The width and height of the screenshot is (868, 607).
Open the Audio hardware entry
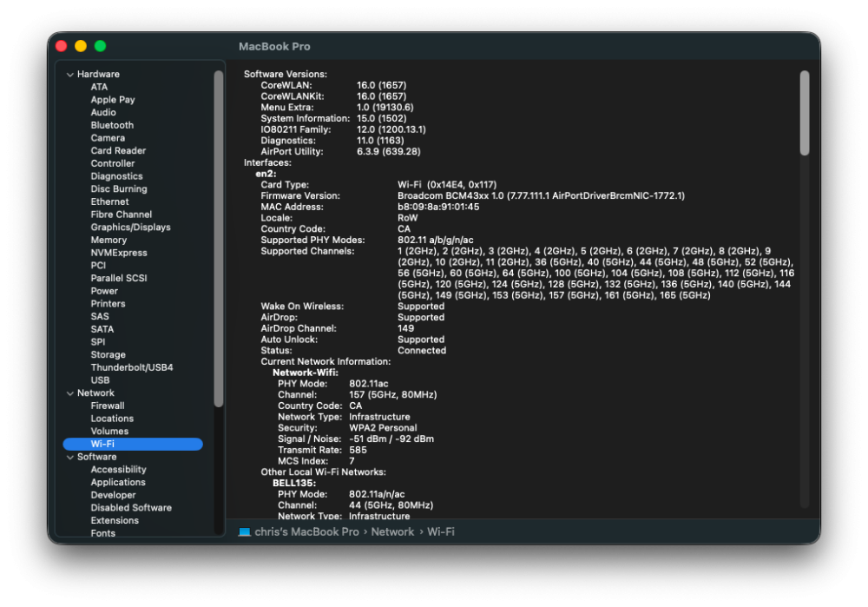point(103,112)
